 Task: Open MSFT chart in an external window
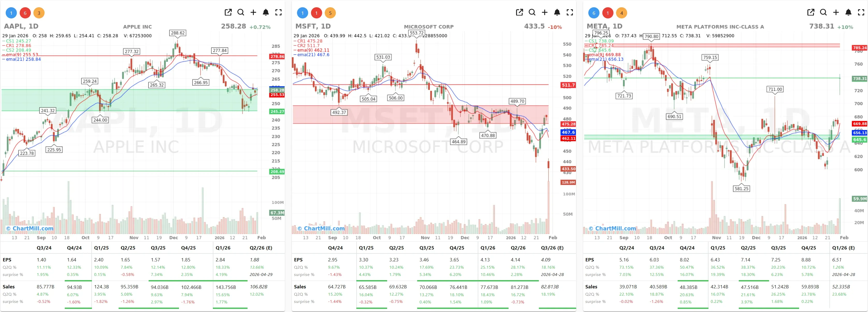519,12
